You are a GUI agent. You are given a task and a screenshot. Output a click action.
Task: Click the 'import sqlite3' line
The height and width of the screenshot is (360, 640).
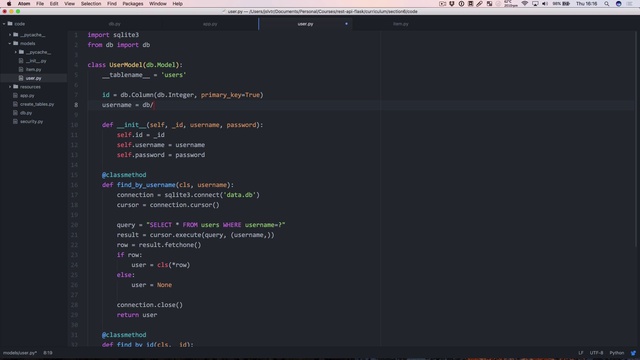coord(113,35)
